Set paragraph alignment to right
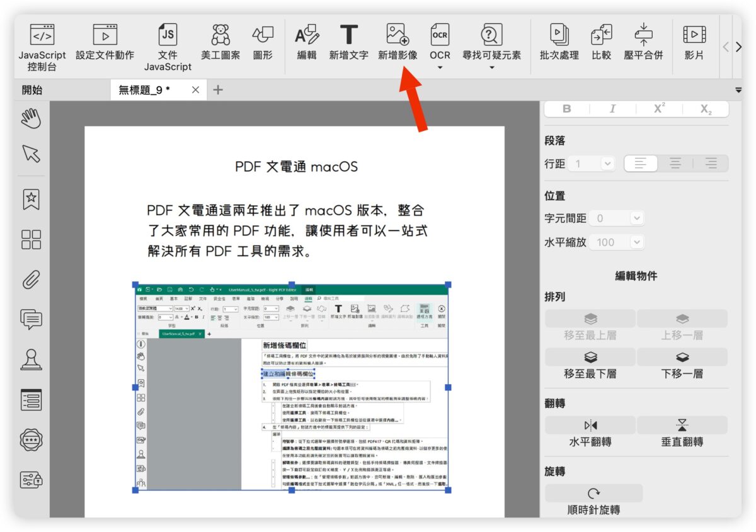 click(711, 164)
